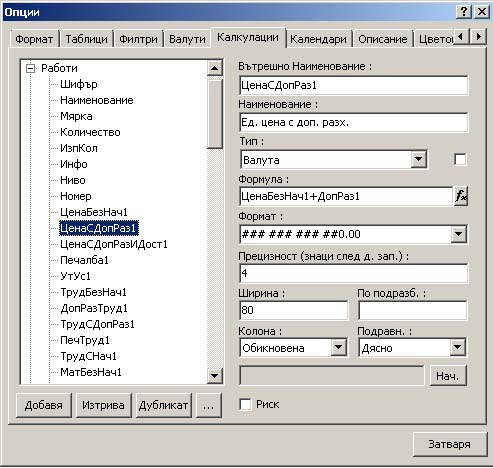Click the Наименование text field
Viewport: 493px width, 468px height.
pyautogui.click(x=353, y=123)
